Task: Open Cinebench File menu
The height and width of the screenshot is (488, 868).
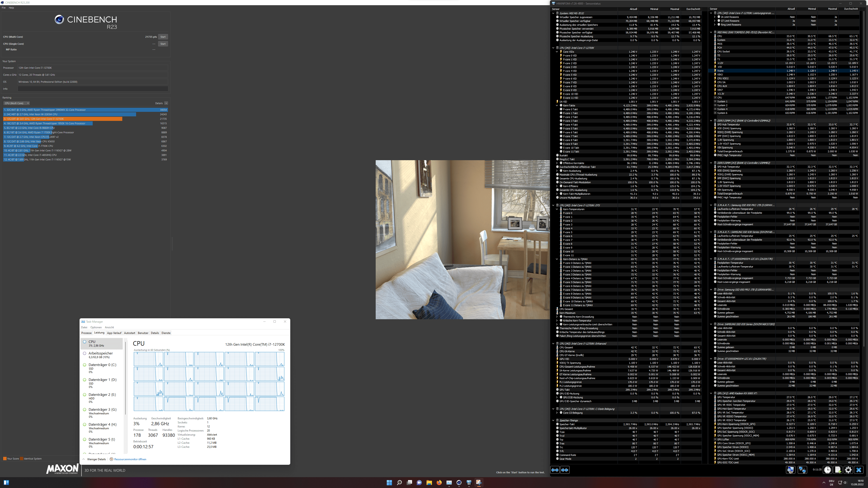Action: [x=4, y=8]
